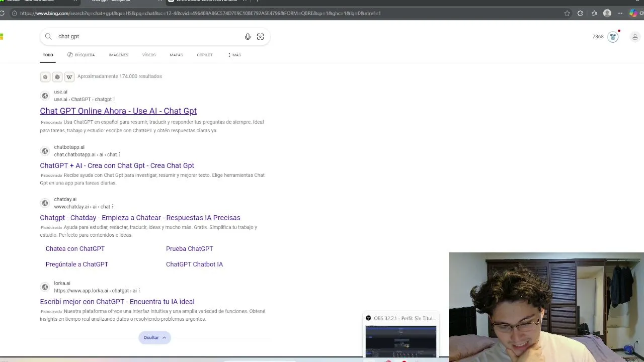Image resolution: width=644 pixels, height=362 pixels.
Task: Reload the page with the refresh icon
Action: coord(2,13)
